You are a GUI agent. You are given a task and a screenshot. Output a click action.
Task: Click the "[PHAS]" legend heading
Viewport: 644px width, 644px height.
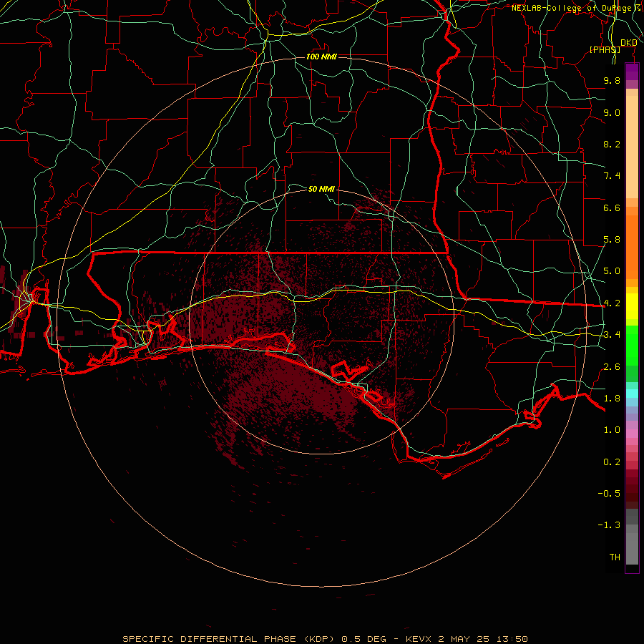[x=605, y=49]
